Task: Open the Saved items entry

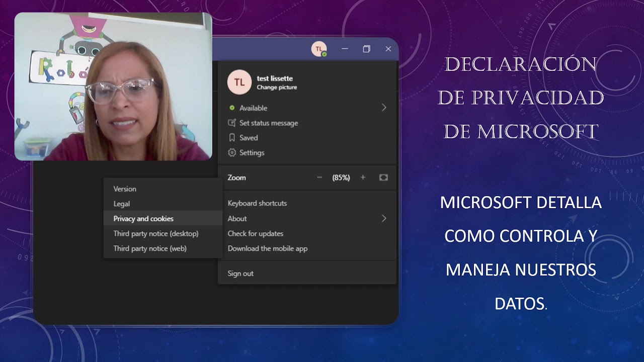Action: [x=249, y=138]
